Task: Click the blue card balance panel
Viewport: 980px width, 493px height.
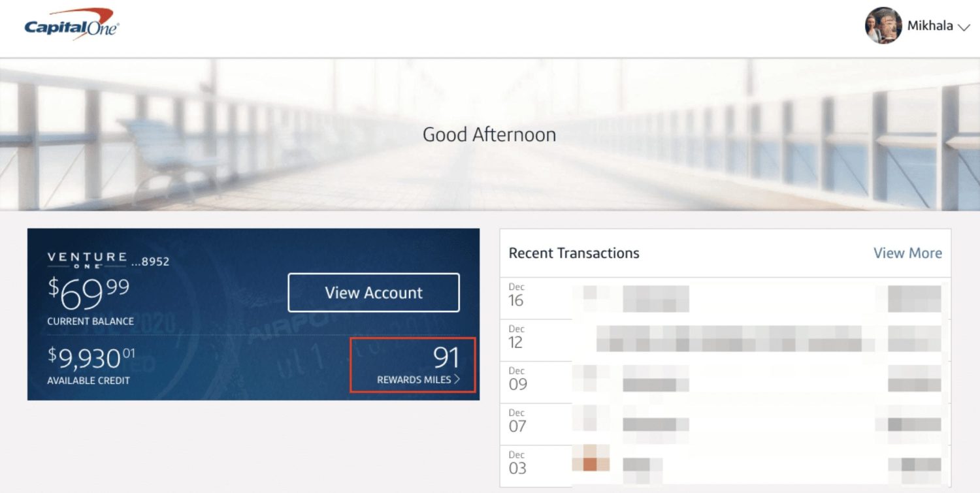Action: click(253, 312)
